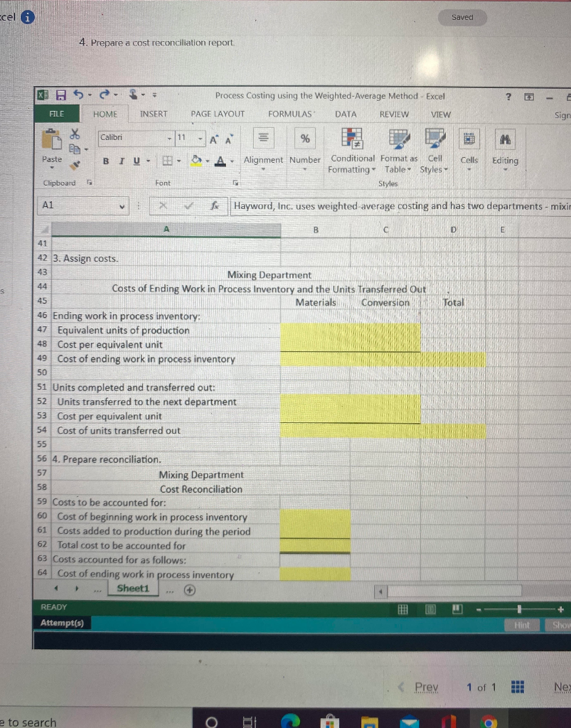Click Page Break Preview icon in status bar
Image resolution: width=571 pixels, height=728 pixels.
(x=458, y=609)
